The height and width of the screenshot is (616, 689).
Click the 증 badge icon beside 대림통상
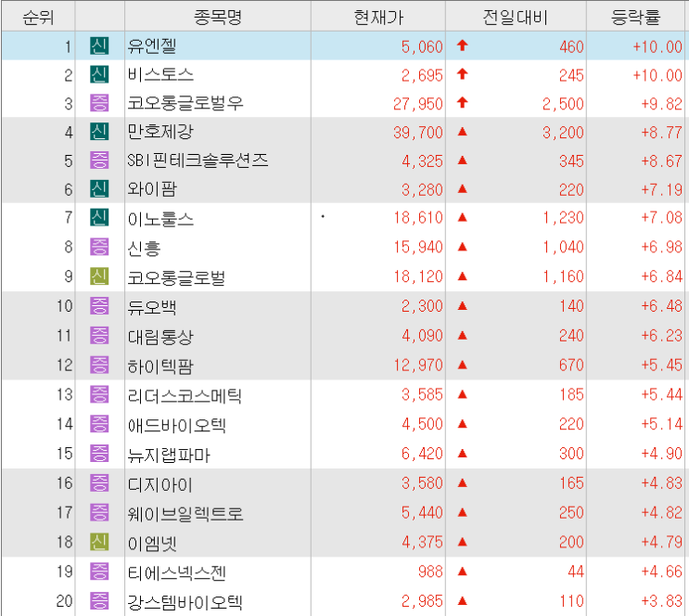[x=99, y=336]
